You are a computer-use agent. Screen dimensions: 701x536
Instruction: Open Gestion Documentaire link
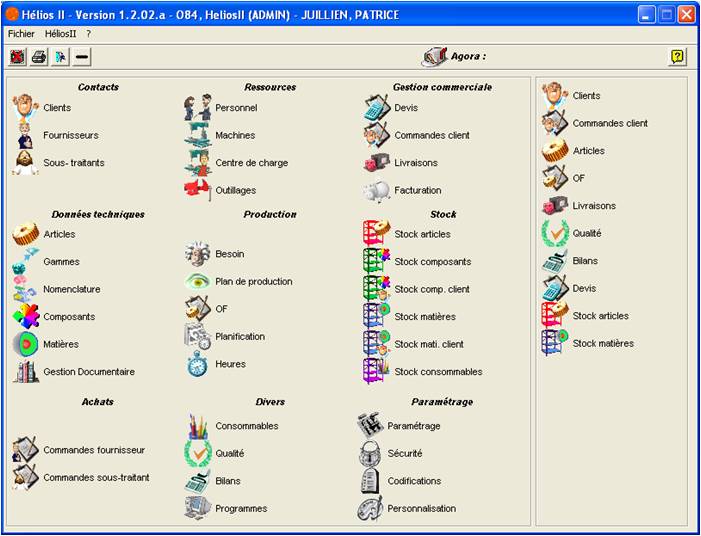pos(89,371)
